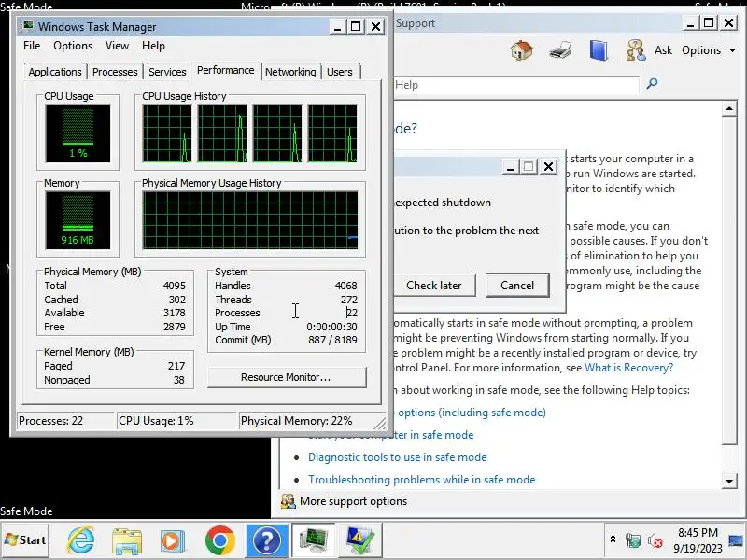Click the Physical Memory Usage History graph
Viewport: 747px width, 560px height.
point(250,220)
